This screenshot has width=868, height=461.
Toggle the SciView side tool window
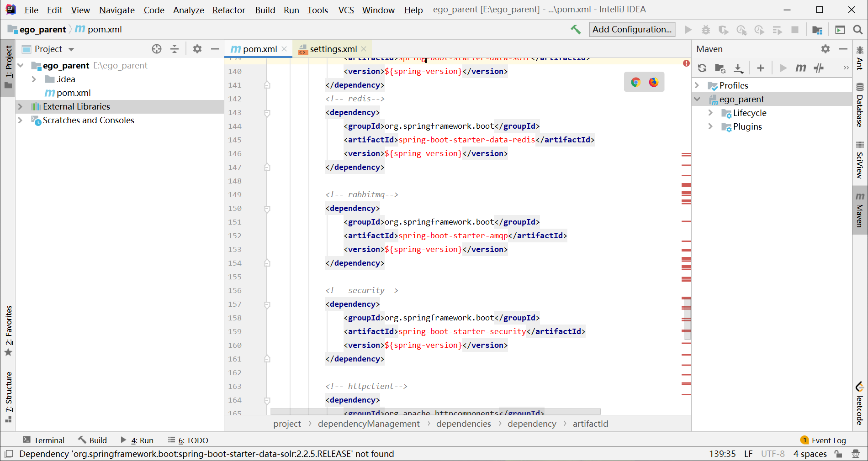pyautogui.click(x=860, y=160)
